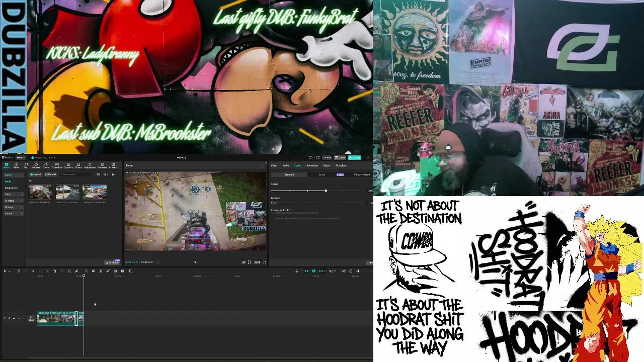Toggle the main track magnet snap icon
Screen dimensions: 644x362
306,271
